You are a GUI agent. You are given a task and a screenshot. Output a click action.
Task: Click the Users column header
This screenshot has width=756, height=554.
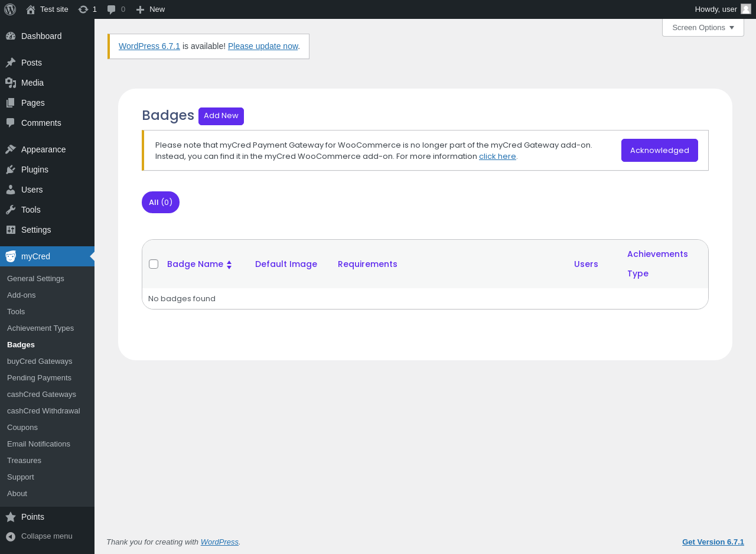(586, 264)
